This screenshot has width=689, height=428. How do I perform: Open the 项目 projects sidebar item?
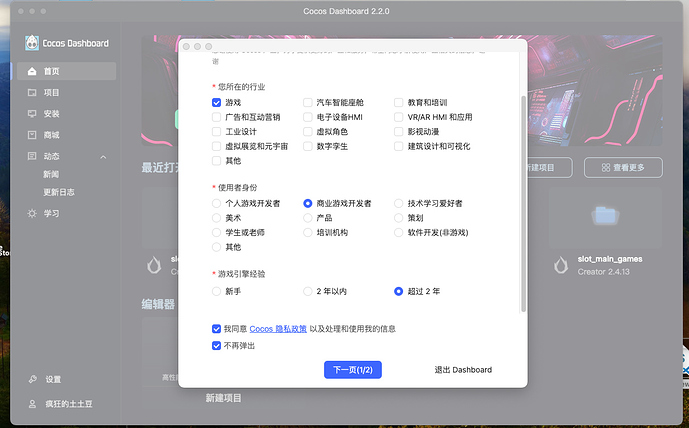tap(66, 92)
